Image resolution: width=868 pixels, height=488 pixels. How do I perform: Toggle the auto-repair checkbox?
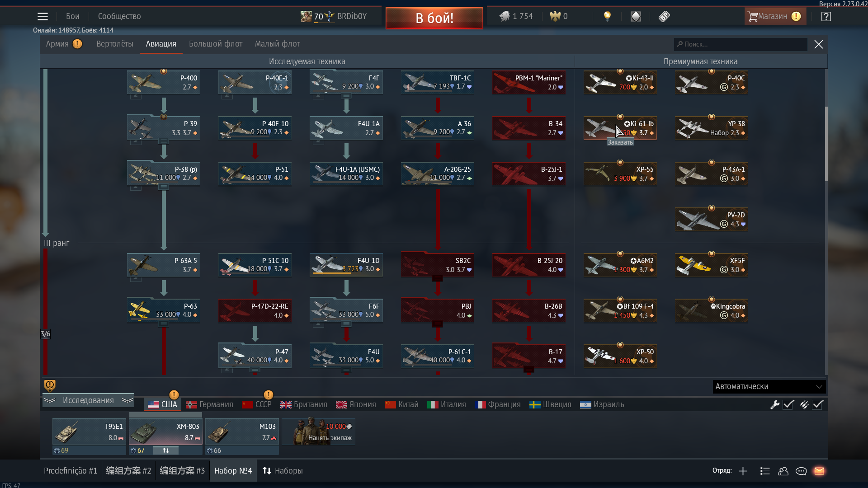click(x=788, y=404)
